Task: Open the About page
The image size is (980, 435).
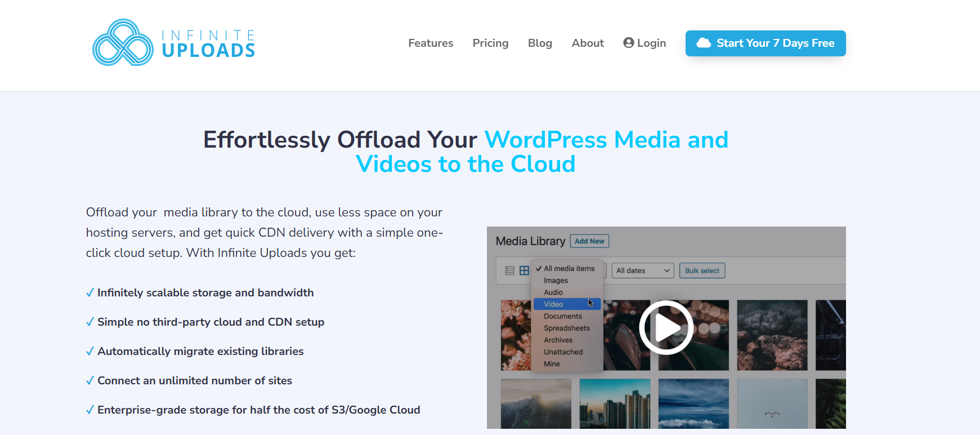Action: (588, 43)
